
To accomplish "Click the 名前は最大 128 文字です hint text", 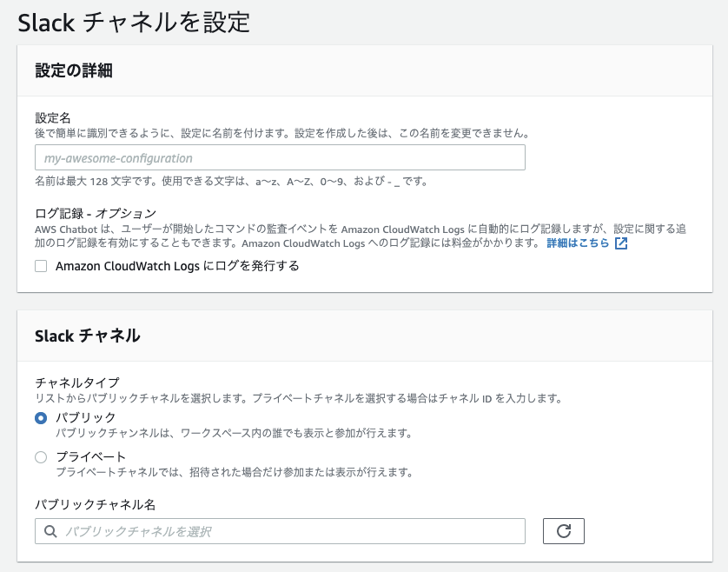I will (231, 181).
